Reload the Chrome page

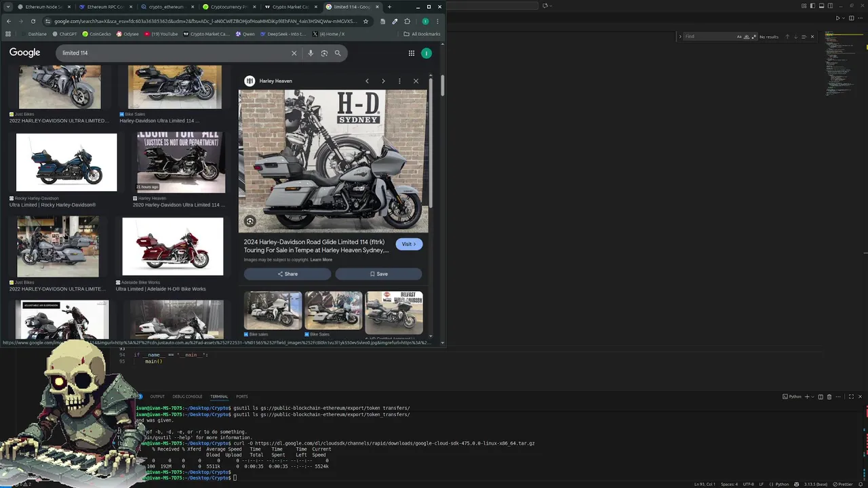tap(33, 21)
